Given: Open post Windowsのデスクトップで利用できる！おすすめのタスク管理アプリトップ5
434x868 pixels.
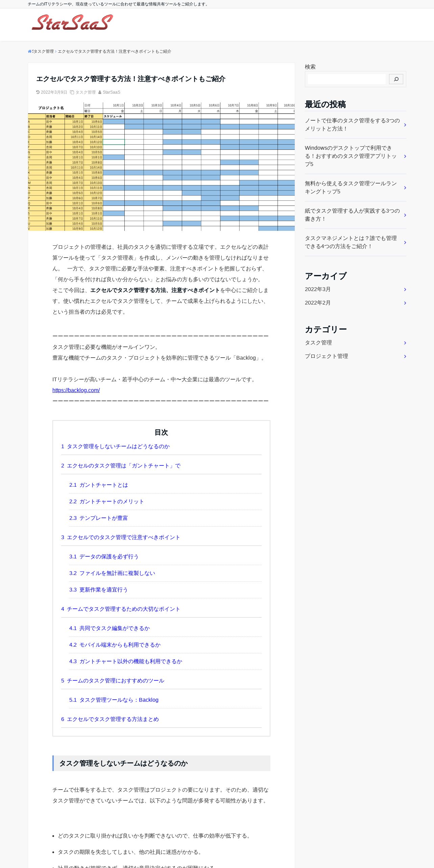Looking at the screenshot, I should click(351, 156).
